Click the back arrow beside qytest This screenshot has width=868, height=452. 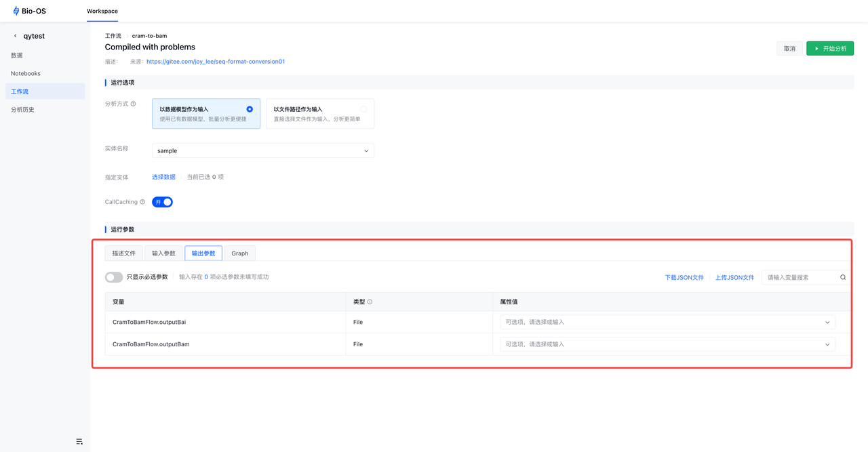(16, 36)
